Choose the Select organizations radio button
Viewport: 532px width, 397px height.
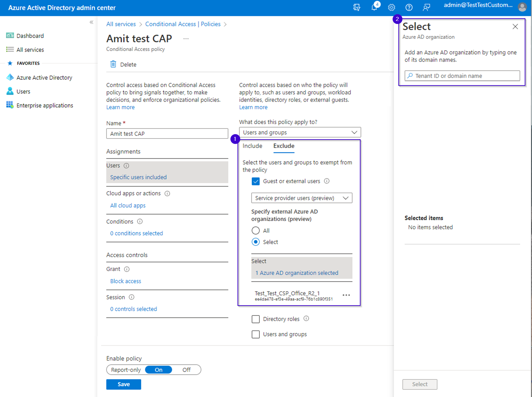[x=256, y=242]
